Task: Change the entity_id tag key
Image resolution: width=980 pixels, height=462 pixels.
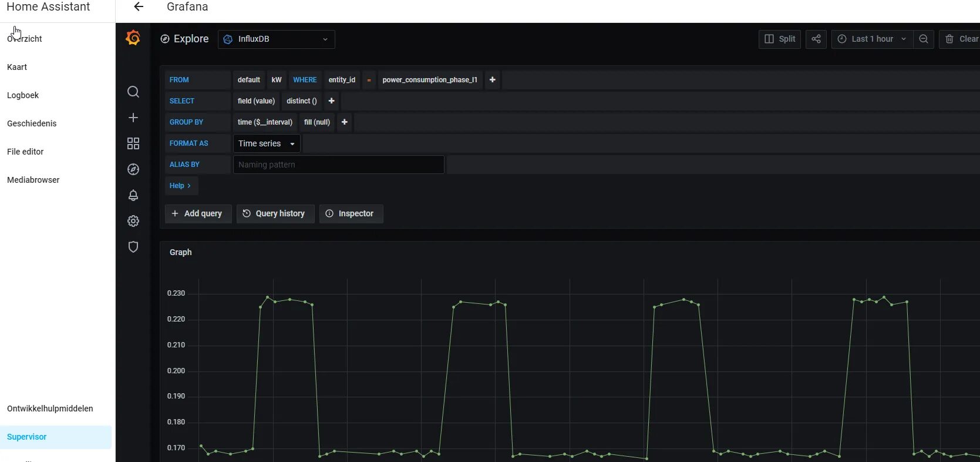Action: pos(342,80)
